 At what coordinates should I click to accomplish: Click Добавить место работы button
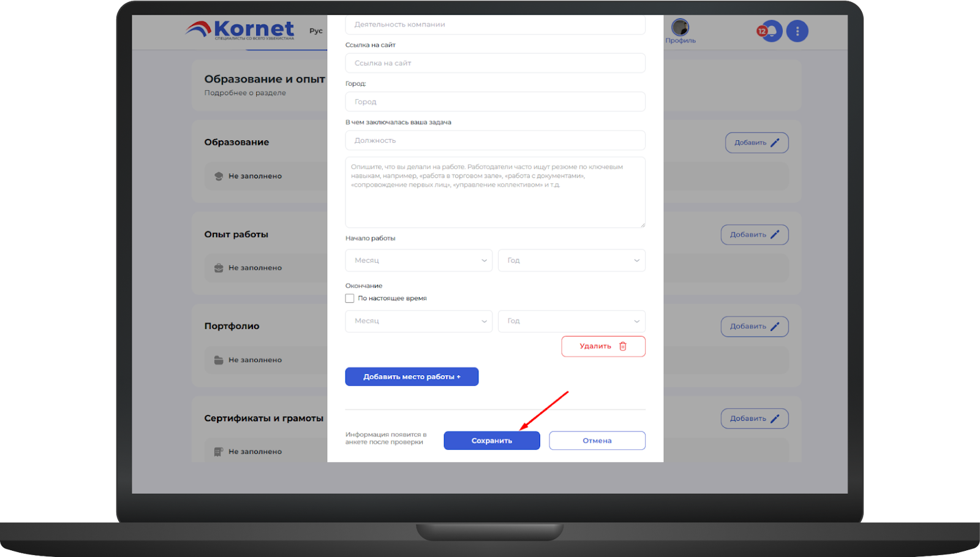pos(412,377)
